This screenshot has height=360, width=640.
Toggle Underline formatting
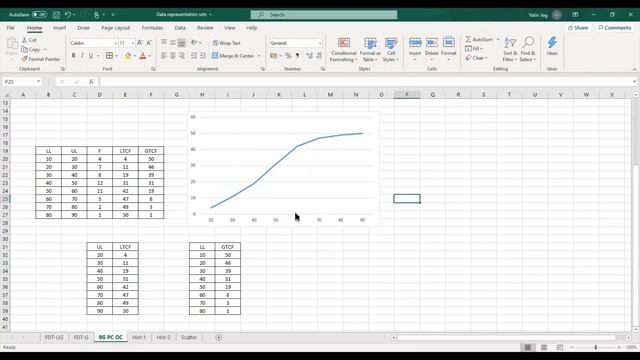tap(91, 56)
